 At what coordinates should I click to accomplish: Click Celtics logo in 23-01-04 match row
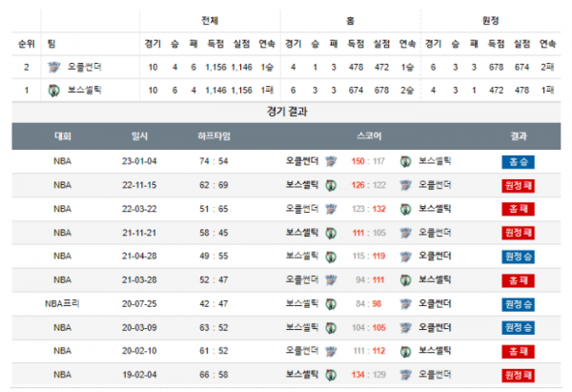[406, 161]
